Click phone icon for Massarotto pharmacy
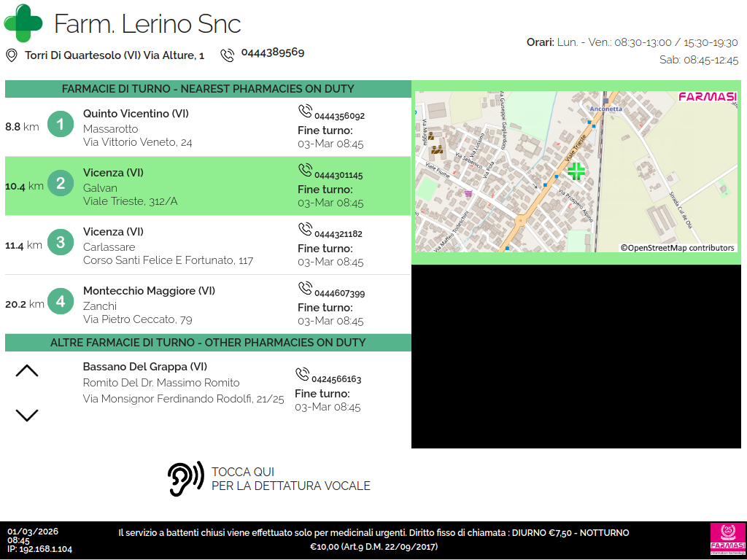747x560 pixels. [x=305, y=112]
